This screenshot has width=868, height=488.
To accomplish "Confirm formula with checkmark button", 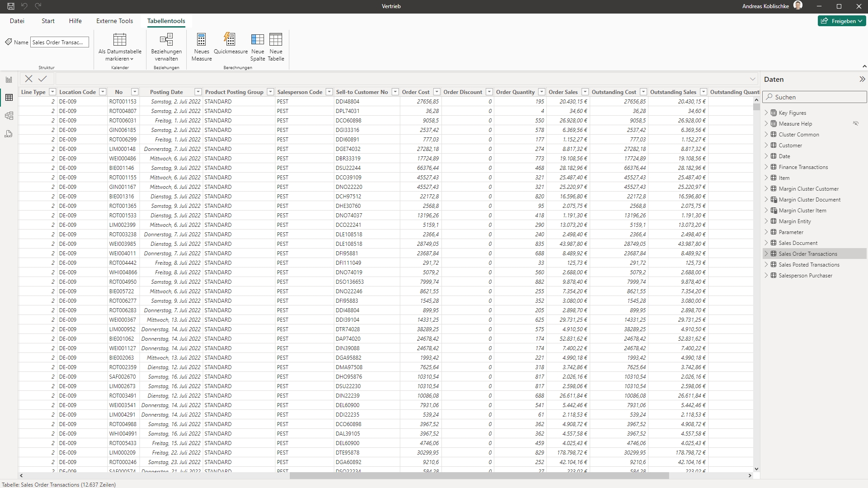I will pyautogui.click(x=42, y=79).
